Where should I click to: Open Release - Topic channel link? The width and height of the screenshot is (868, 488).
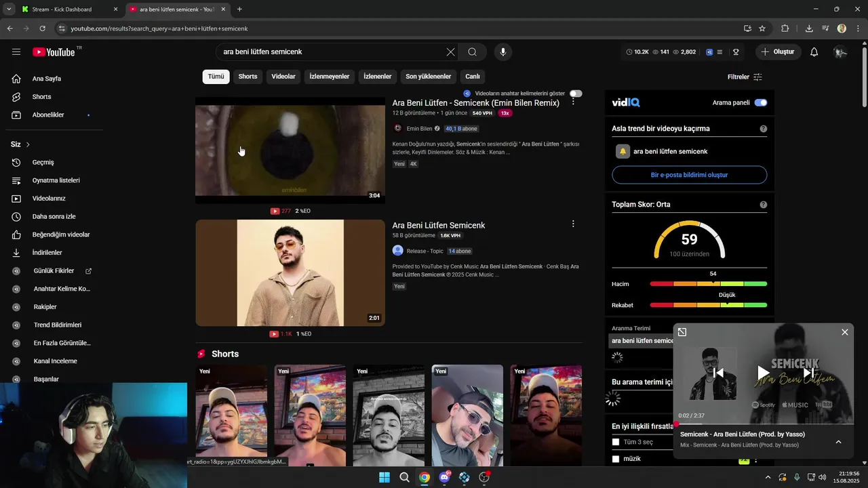[425, 251]
